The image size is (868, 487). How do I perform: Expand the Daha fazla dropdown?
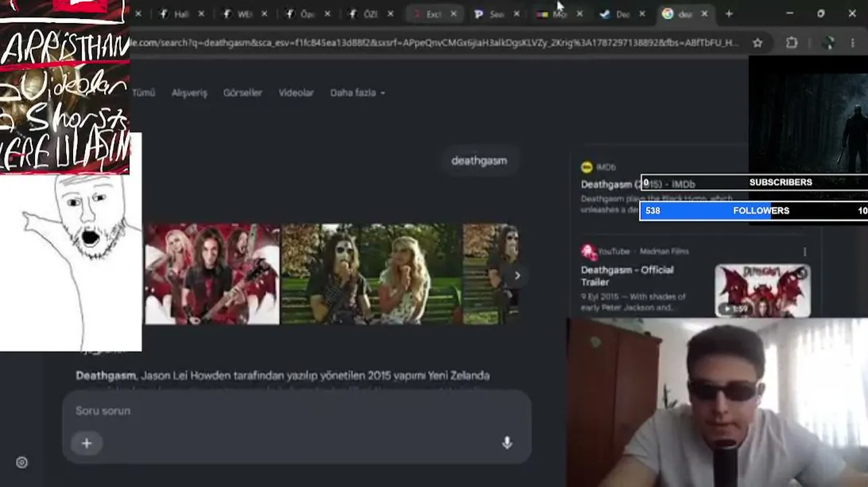(358, 93)
